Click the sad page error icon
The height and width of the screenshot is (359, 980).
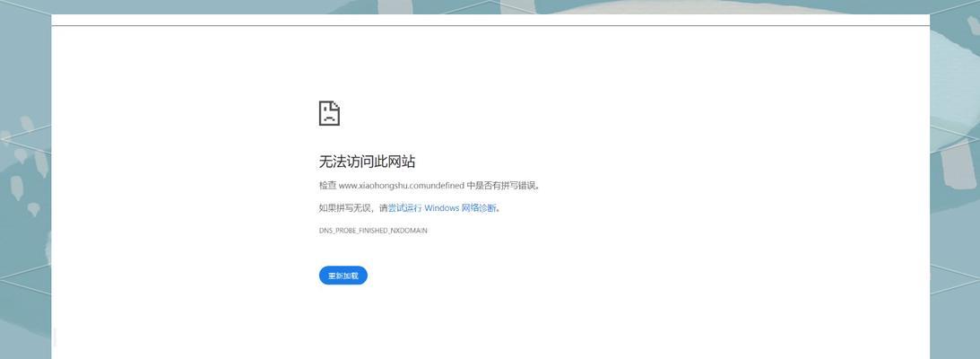[329, 113]
